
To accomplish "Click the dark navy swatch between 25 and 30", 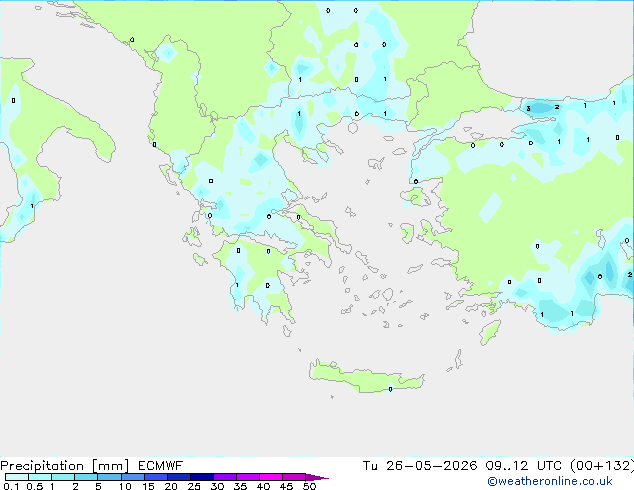I will 202,477.
